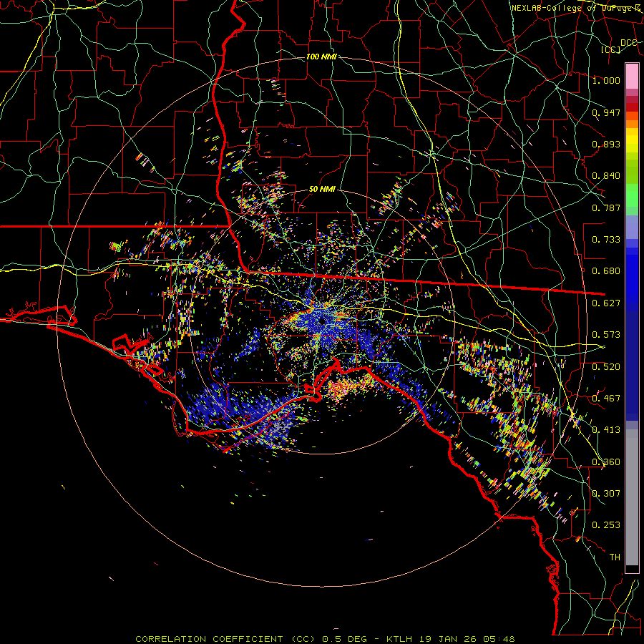This screenshot has width=644, height=644.
Task: Click the 0.573 scale value
Action: pos(606,335)
